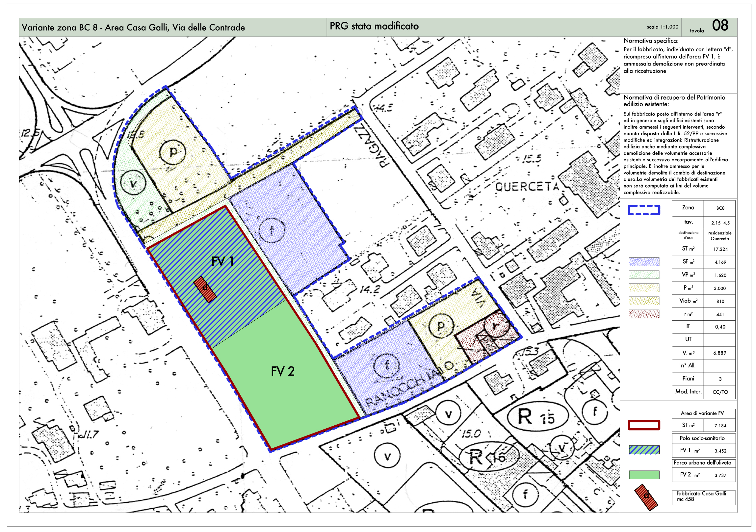Click the circled 'R 15' zone marker
Screen dimensions: 756x532
(537, 417)
